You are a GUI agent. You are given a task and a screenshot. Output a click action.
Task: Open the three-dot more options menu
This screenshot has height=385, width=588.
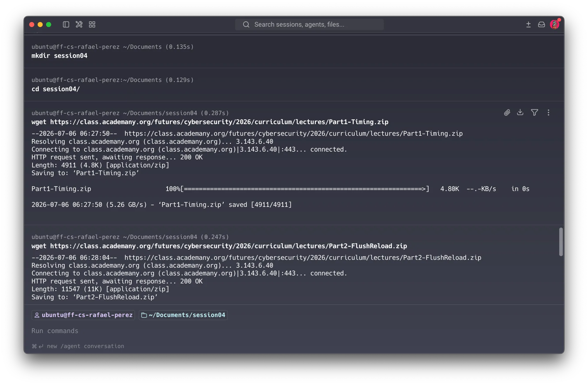click(x=548, y=113)
